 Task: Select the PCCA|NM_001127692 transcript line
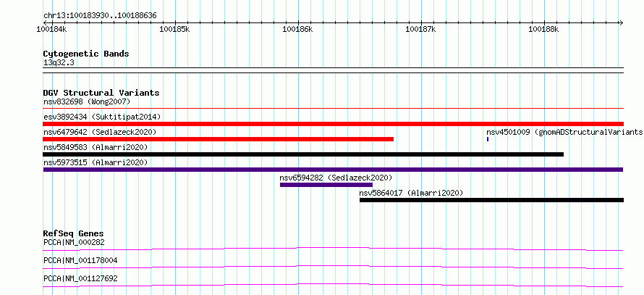point(333,285)
